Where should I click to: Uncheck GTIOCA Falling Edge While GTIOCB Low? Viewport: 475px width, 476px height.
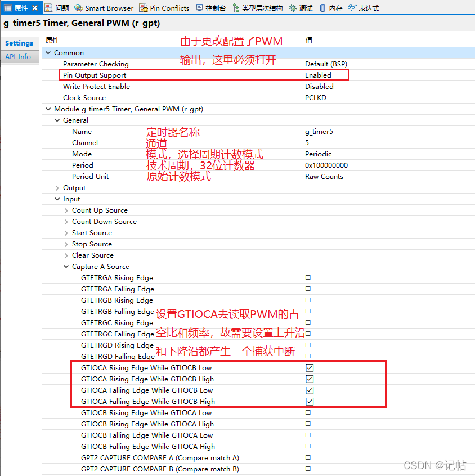tap(310, 390)
